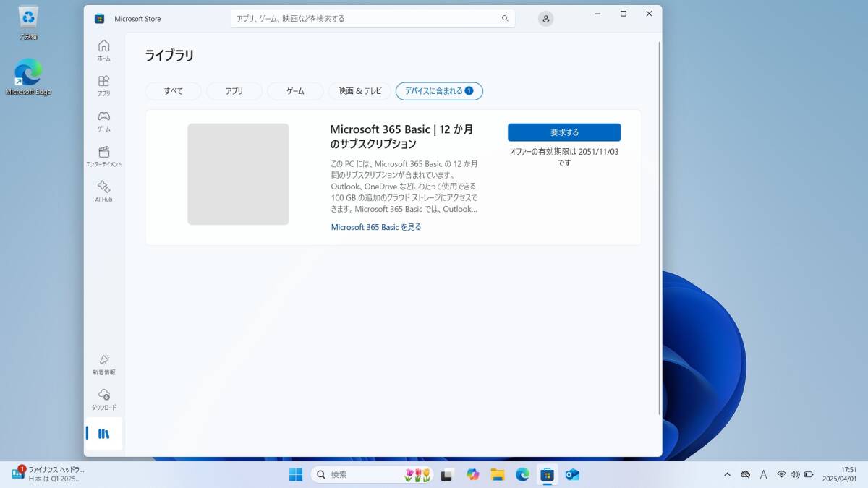Open Microsoft Edge from the taskbar

coord(522,475)
